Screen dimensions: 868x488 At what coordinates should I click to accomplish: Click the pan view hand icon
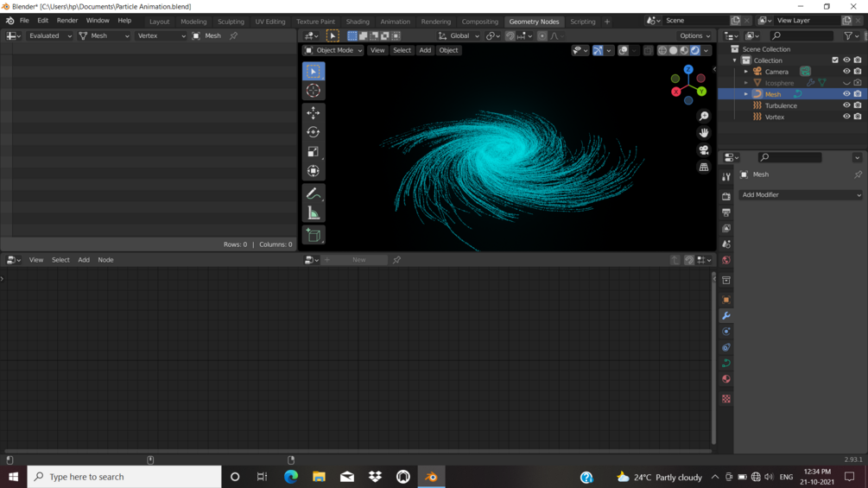[704, 133]
